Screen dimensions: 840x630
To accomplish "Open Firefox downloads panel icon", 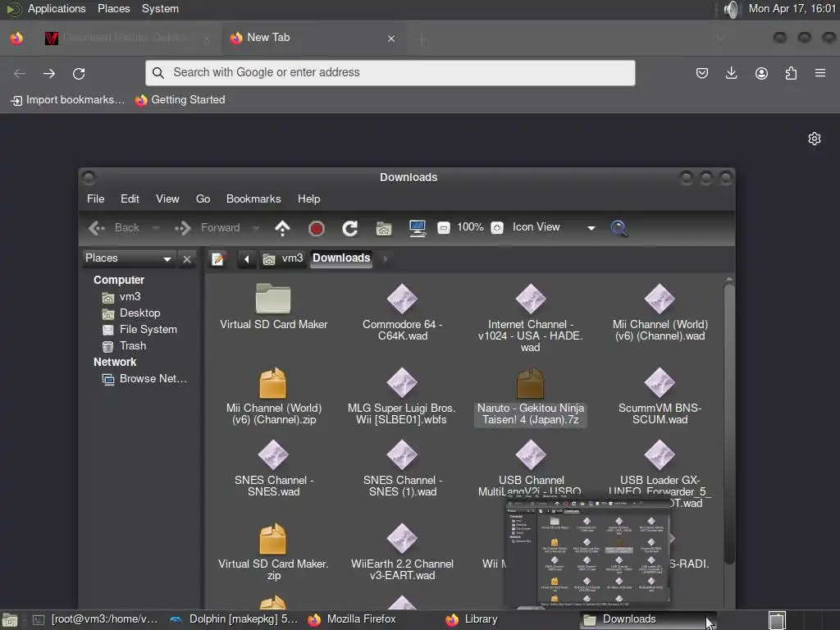I will coord(731,73).
